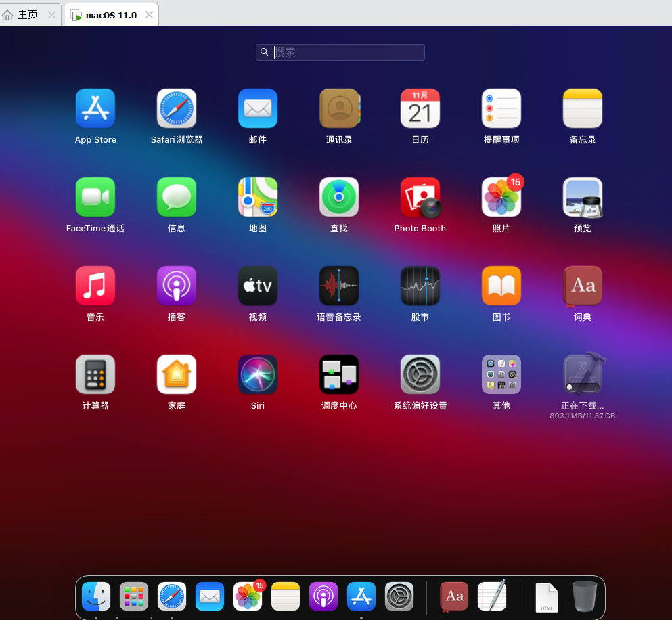Click the downloading Xcode progress icon
This screenshot has width=672, height=620.
583,375
